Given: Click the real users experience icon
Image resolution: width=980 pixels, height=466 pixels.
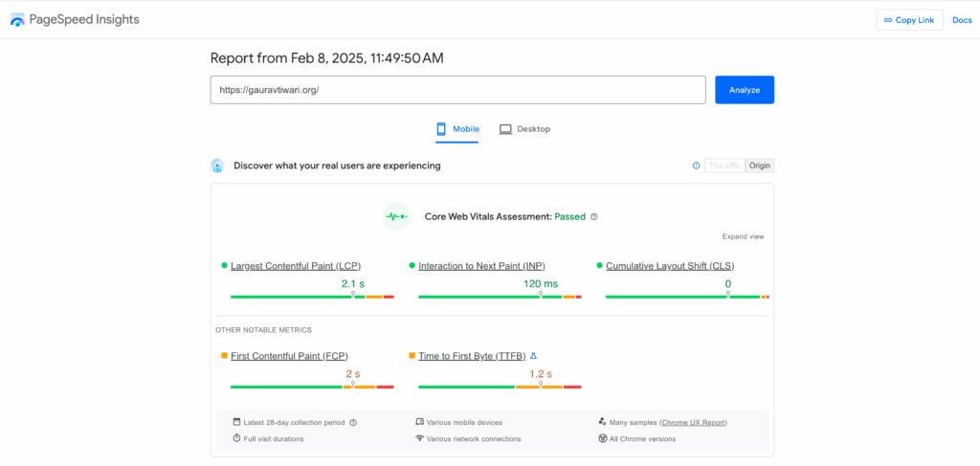Looking at the screenshot, I should coord(217,166).
